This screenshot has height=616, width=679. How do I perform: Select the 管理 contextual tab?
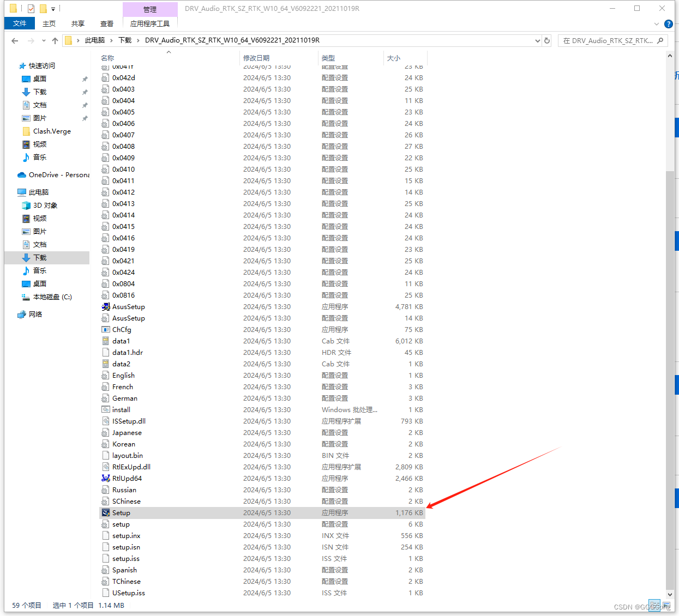pyautogui.click(x=150, y=9)
